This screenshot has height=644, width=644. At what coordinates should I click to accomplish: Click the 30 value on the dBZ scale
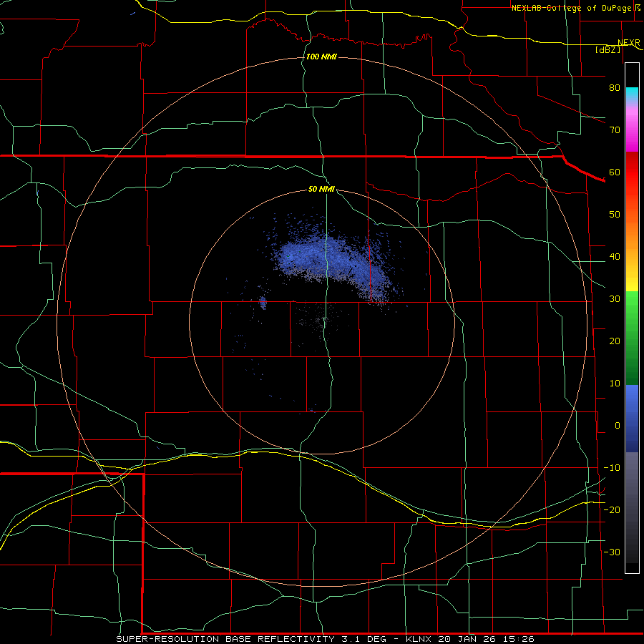pos(615,299)
